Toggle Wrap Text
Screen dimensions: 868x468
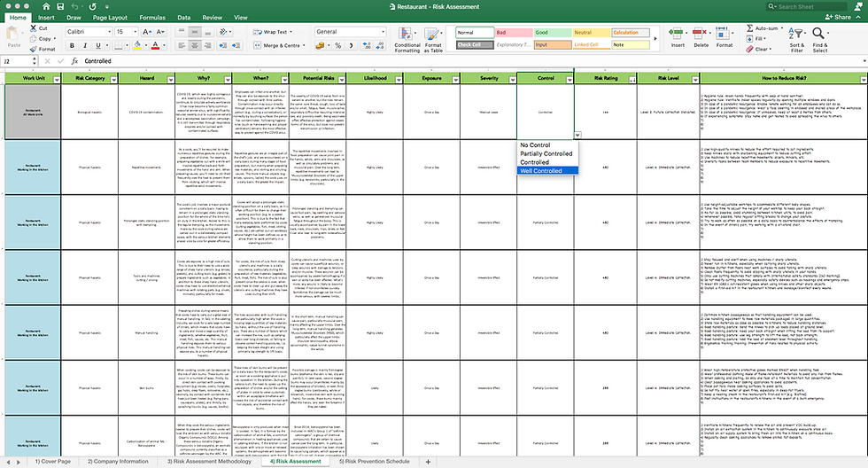click(272, 32)
